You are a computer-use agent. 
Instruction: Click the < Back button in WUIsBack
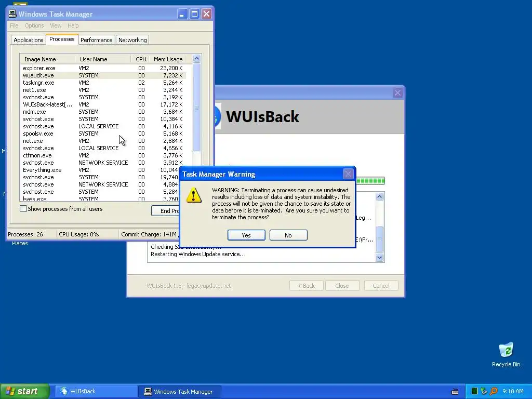point(307,286)
